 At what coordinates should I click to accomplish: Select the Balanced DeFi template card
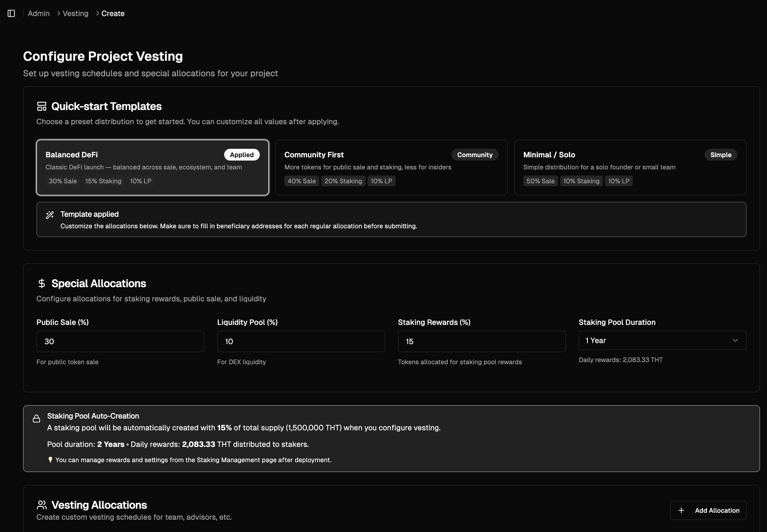pyautogui.click(x=153, y=167)
